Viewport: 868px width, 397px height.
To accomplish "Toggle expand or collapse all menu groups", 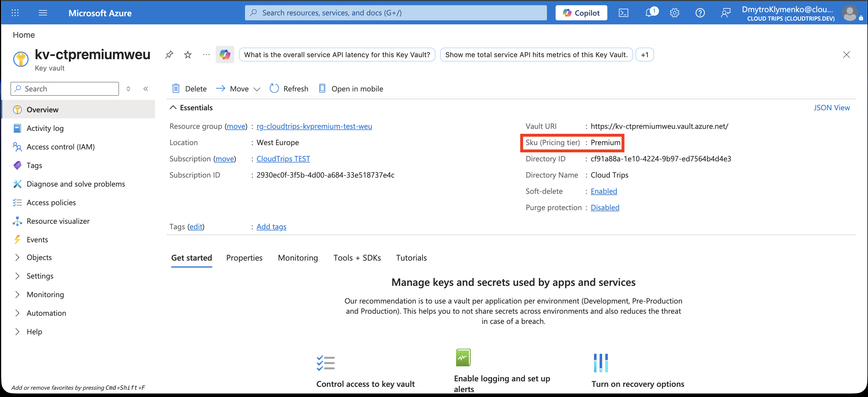I will point(128,89).
